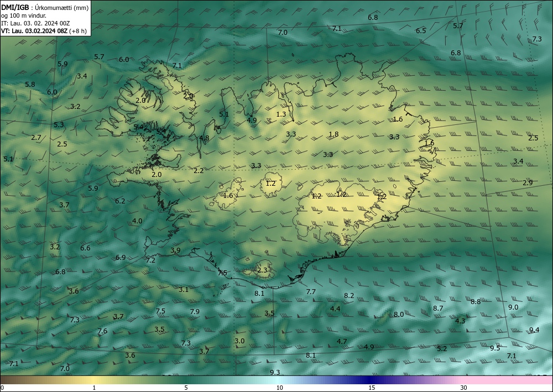The width and height of the screenshot is (553, 392).
Task: Click the map value 4.8
Action: tap(204, 138)
